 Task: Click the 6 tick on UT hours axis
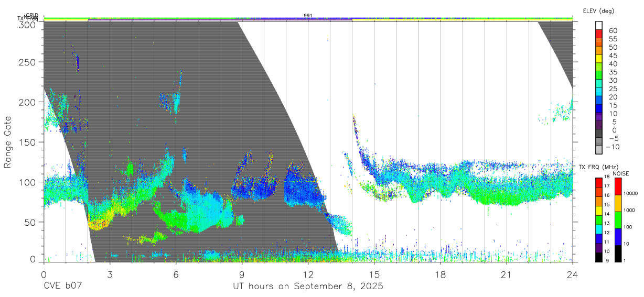tap(176, 274)
